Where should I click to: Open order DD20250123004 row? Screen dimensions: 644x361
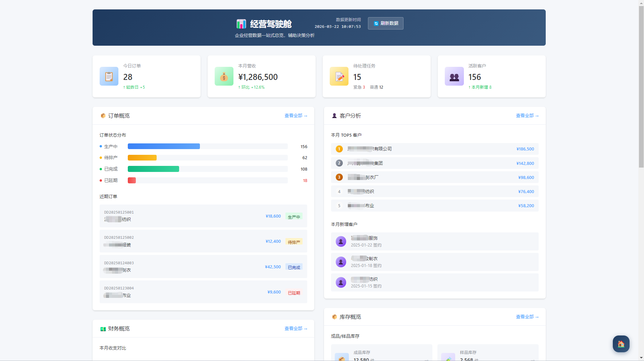click(x=203, y=292)
